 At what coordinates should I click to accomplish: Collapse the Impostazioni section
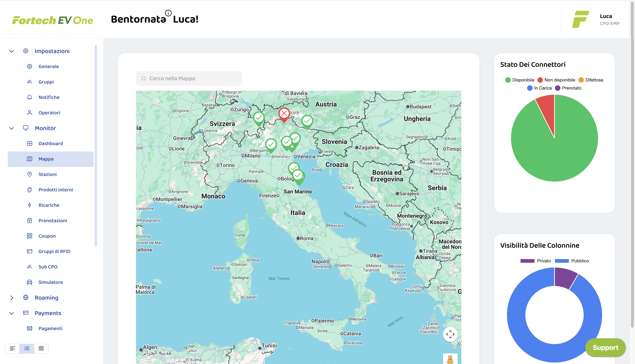click(x=12, y=51)
